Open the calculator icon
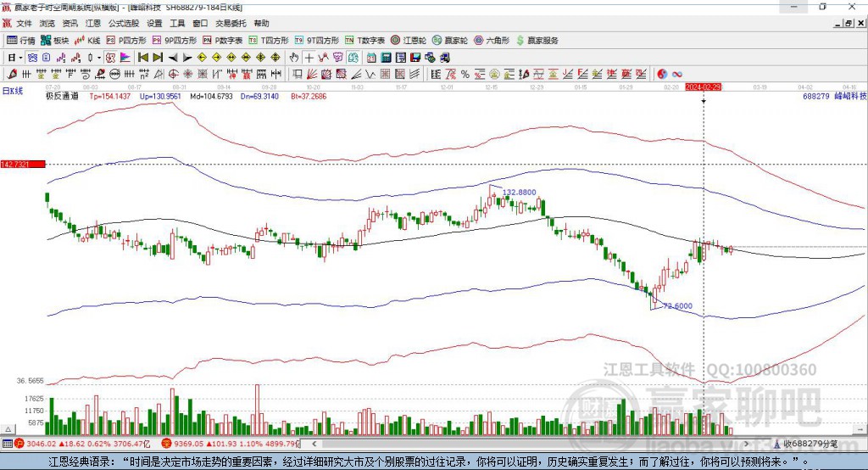 pyautogui.click(x=386, y=58)
